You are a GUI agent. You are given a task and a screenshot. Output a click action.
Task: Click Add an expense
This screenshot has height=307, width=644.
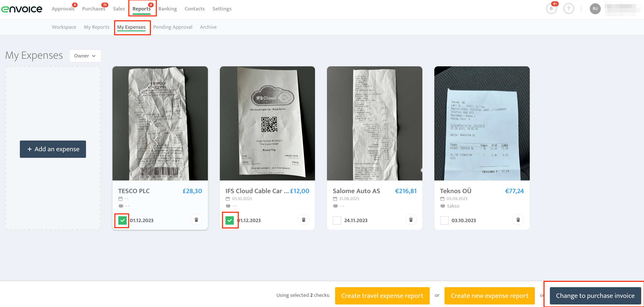tap(53, 149)
